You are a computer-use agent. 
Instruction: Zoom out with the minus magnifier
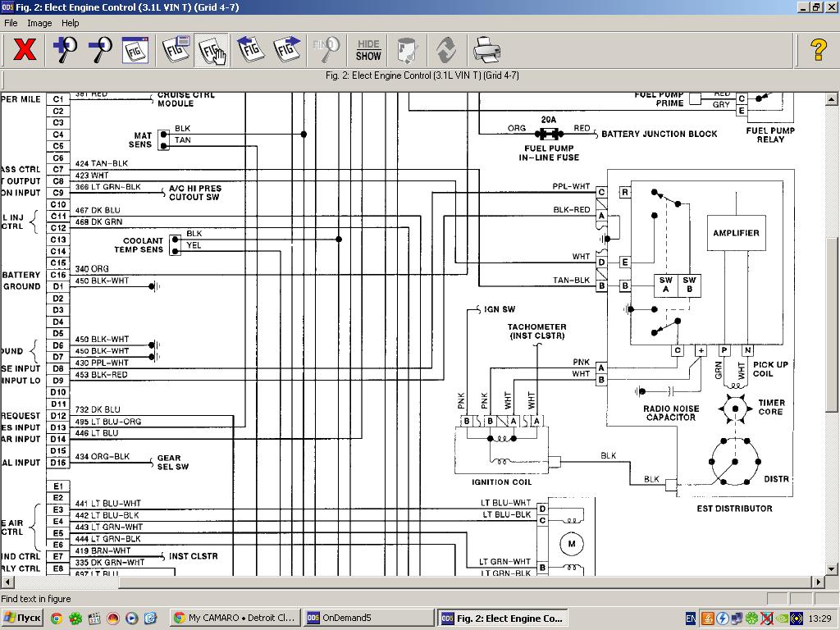point(99,50)
